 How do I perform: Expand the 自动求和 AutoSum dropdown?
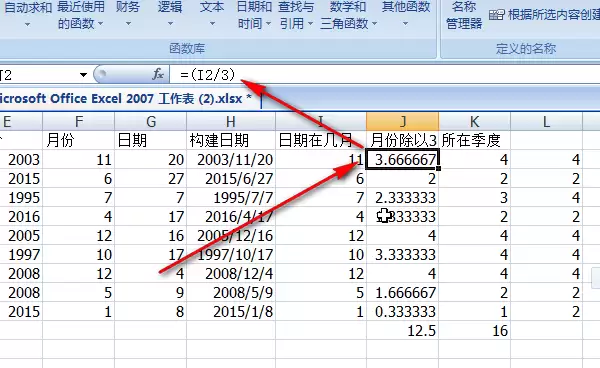(x=28, y=15)
